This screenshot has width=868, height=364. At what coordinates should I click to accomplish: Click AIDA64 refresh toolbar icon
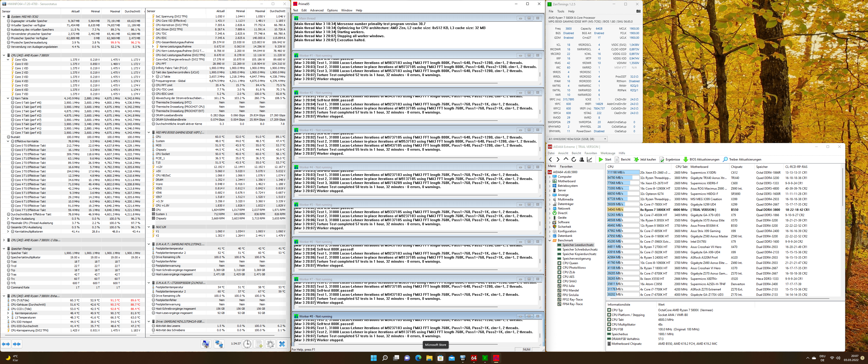coord(574,160)
